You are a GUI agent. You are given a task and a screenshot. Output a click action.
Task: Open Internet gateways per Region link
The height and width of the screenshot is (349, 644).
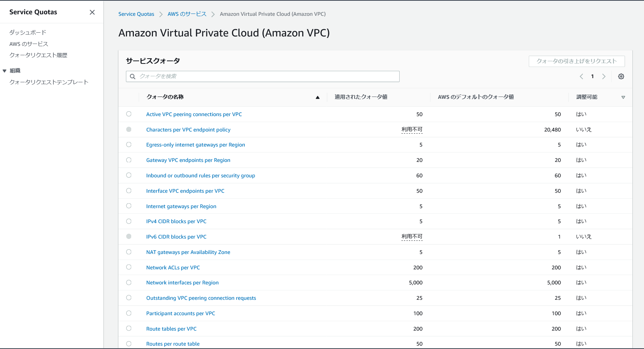pyautogui.click(x=181, y=206)
